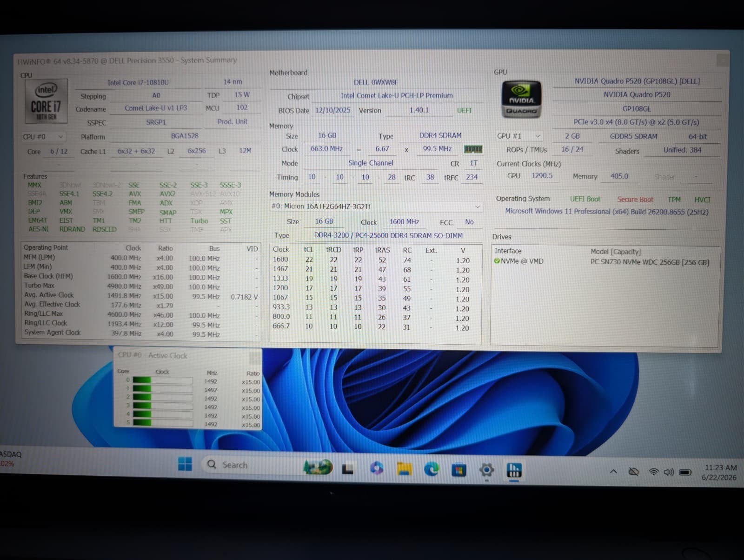
Task: Click the Core 3 clock bar
Action: (163, 406)
